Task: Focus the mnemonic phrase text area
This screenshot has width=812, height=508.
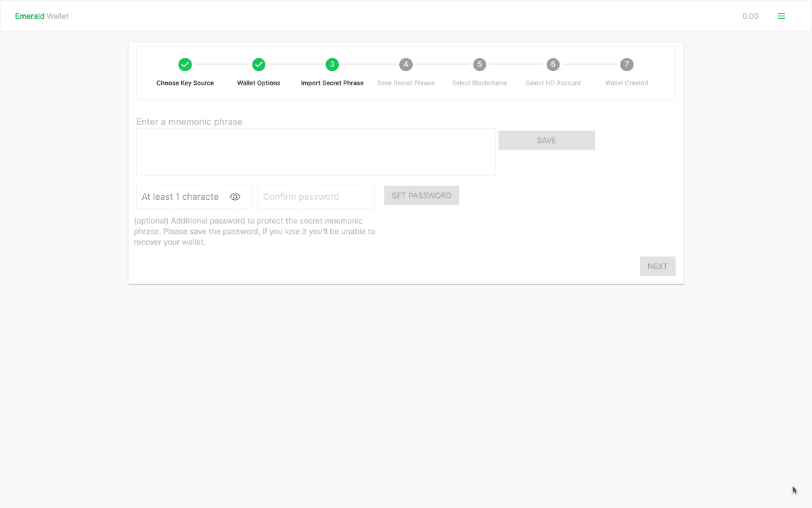Action: click(316, 152)
